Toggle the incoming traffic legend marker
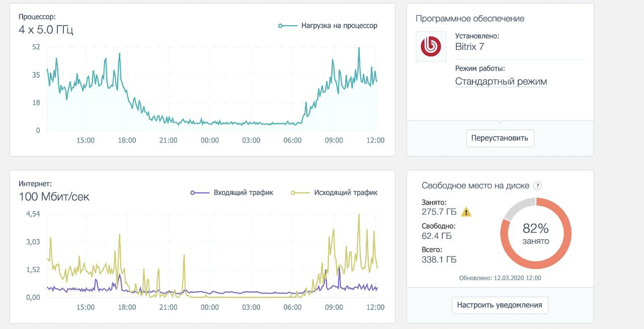The image size is (644, 329). point(200,192)
